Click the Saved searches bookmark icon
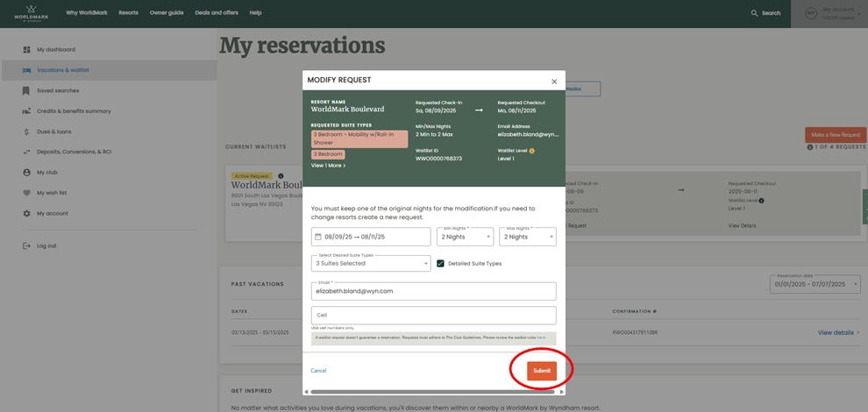This screenshot has height=412, width=868. click(x=26, y=91)
